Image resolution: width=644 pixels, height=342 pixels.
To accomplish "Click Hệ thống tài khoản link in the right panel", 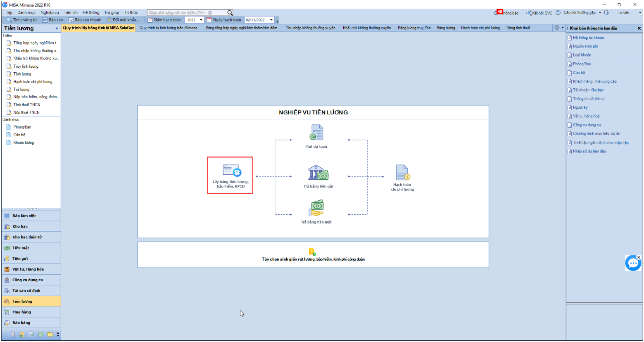I will 588,38.
